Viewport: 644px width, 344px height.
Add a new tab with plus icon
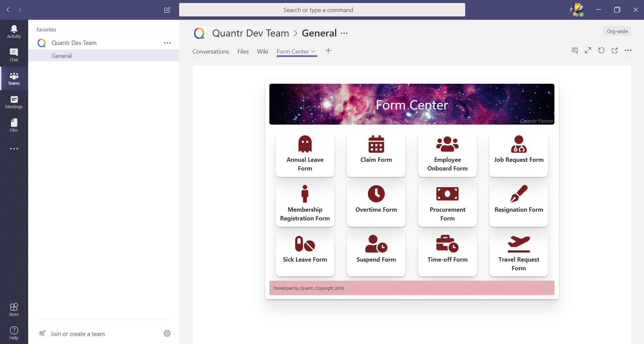328,51
